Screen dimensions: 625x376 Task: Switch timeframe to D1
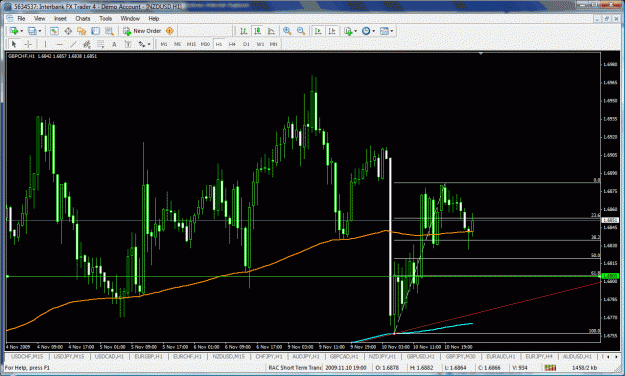point(246,44)
